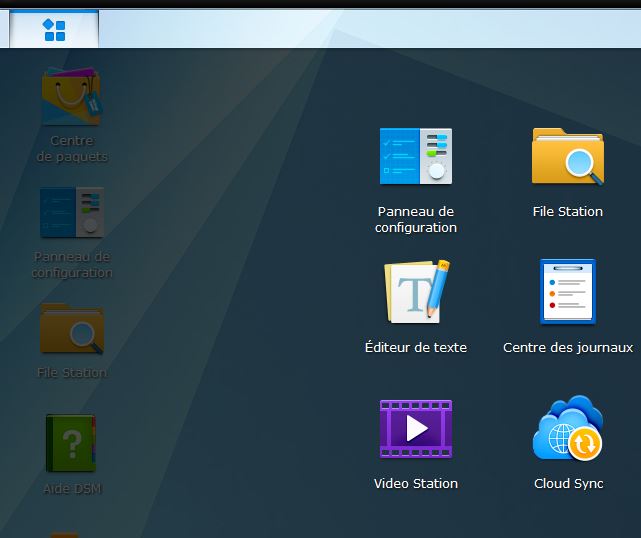Select the "Video Station" text label

tap(416, 484)
